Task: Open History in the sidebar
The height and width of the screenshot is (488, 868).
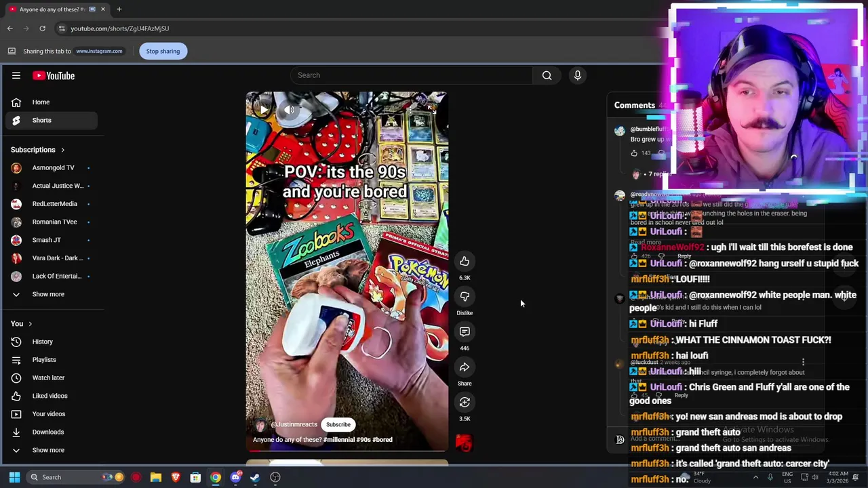Action: tap(52, 342)
